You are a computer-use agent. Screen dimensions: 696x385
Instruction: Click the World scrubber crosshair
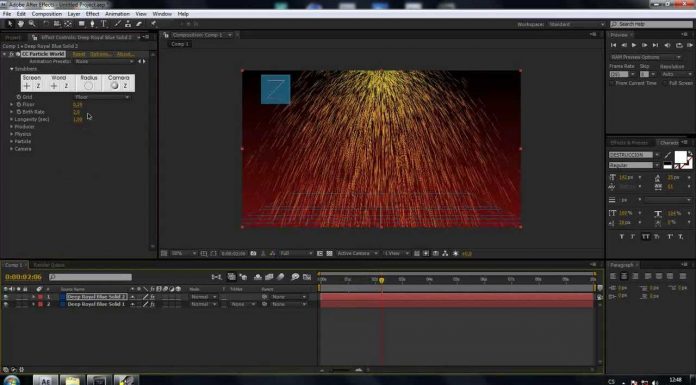click(54, 86)
